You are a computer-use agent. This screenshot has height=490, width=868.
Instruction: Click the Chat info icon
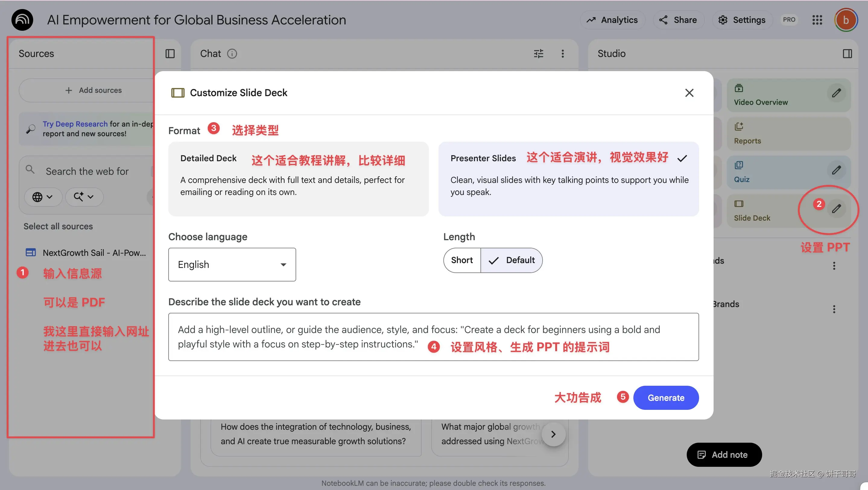(232, 54)
